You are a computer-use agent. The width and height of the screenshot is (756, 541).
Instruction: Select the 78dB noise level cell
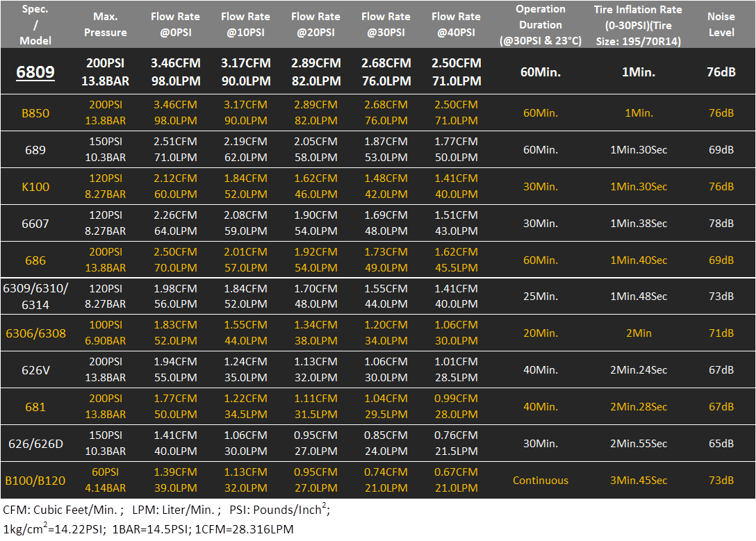(x=721, y=224)
